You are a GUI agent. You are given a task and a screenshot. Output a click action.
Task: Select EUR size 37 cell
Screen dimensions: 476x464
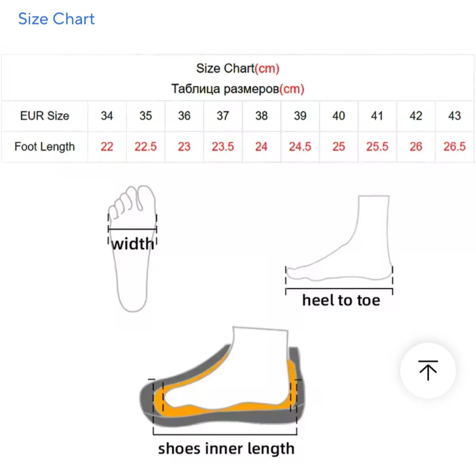click(223, 116)
